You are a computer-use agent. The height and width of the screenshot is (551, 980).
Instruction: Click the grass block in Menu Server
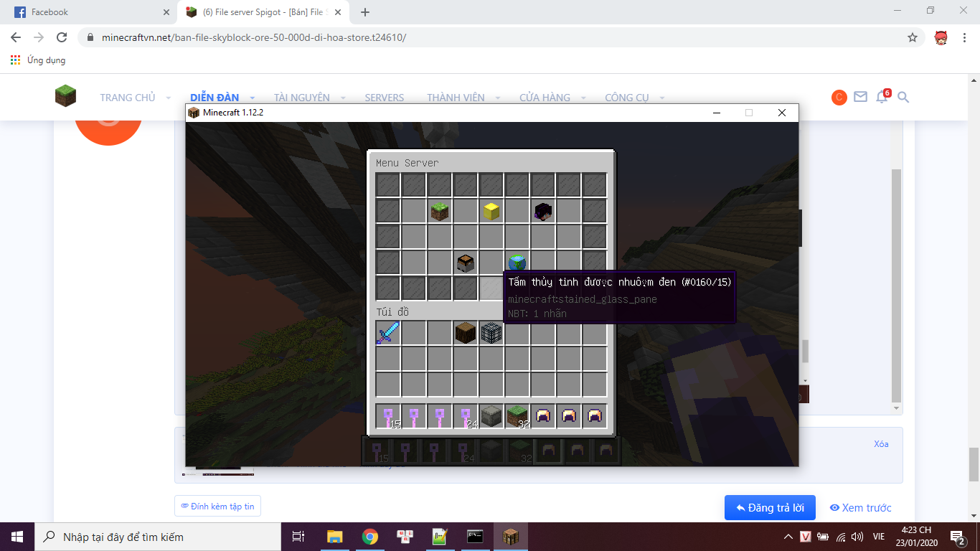click(440, 211)
